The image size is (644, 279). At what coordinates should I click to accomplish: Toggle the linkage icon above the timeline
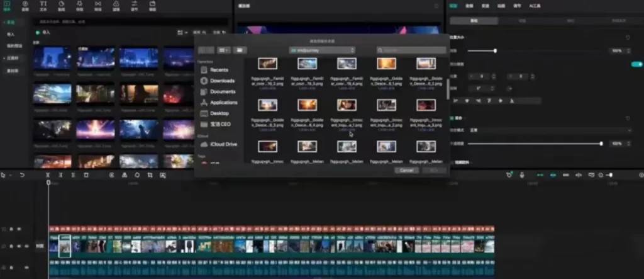pos(565,175)
